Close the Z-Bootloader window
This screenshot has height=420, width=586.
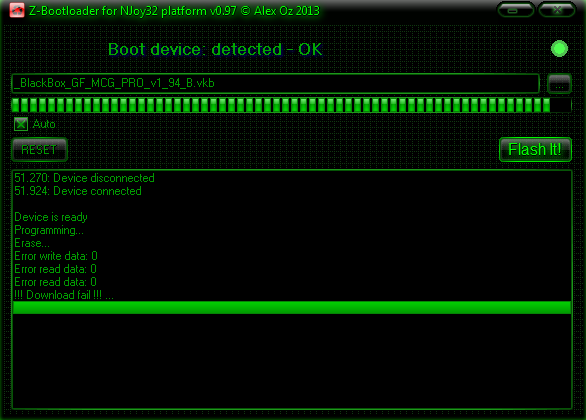[556, 10]
